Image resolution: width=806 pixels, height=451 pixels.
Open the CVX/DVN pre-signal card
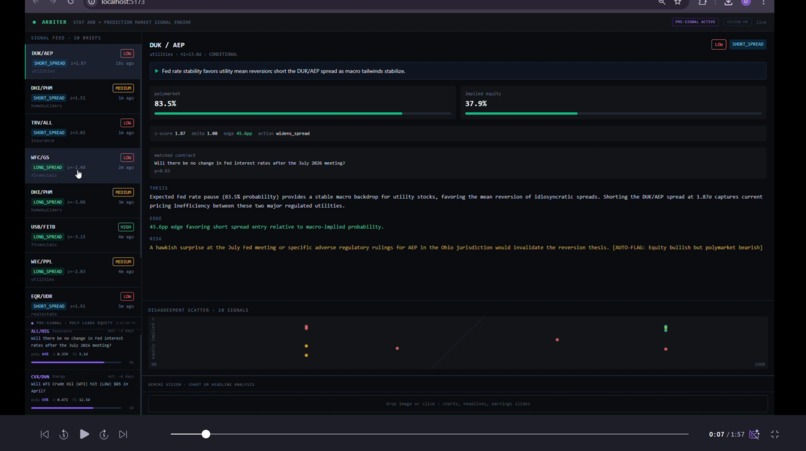tap(82, 392)
